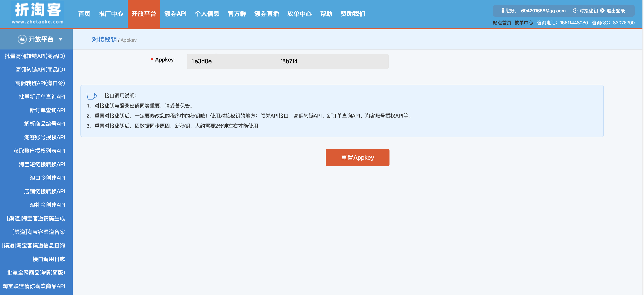
Task: Expand the 开放平台 sidebar dropdown arrow
Action: coord(61,39)
